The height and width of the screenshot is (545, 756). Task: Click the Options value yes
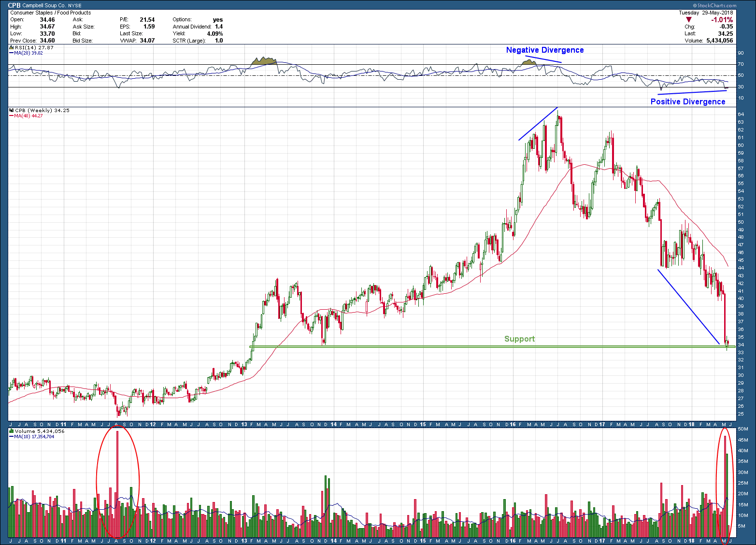point(218,20)
